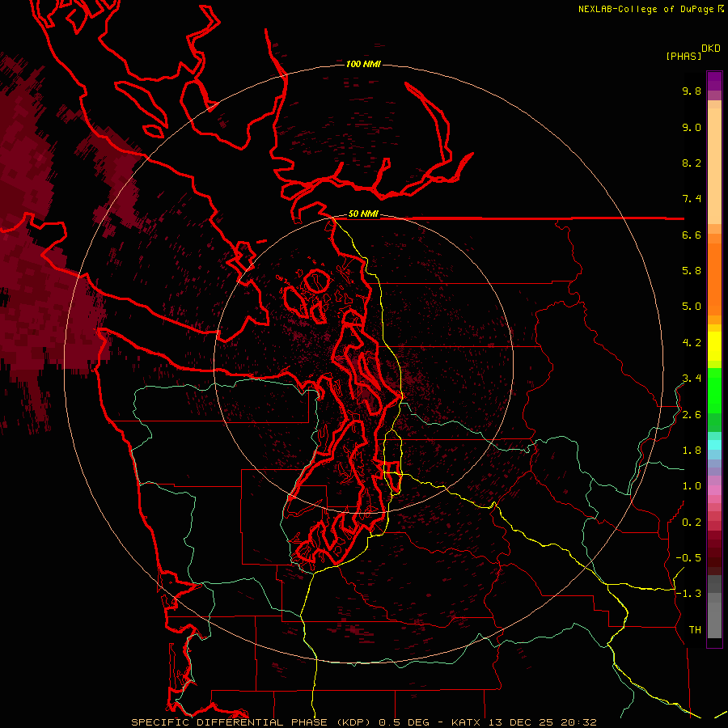Select the -0.5 legend value

688,558
